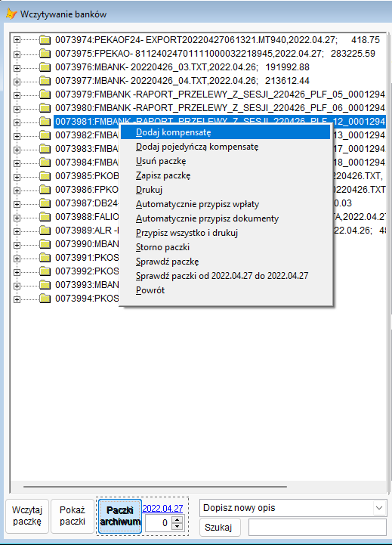The height and width of the screenshot is (545, 392).
Task: Expand tree node for package 0073992
Action: (17, 272)
